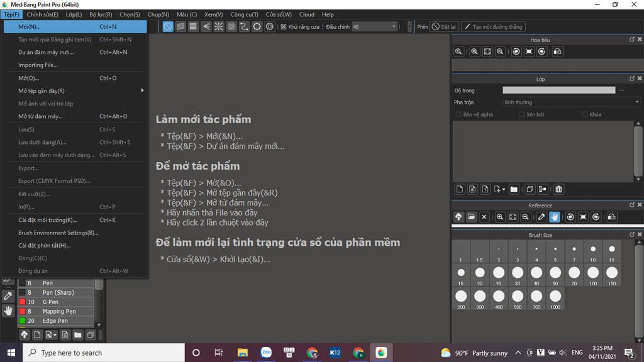Select the curve snap icon

tap(245, 26)
